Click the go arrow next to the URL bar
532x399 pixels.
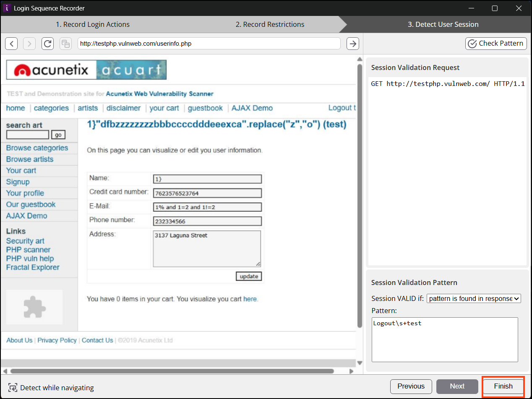(352, 43)
